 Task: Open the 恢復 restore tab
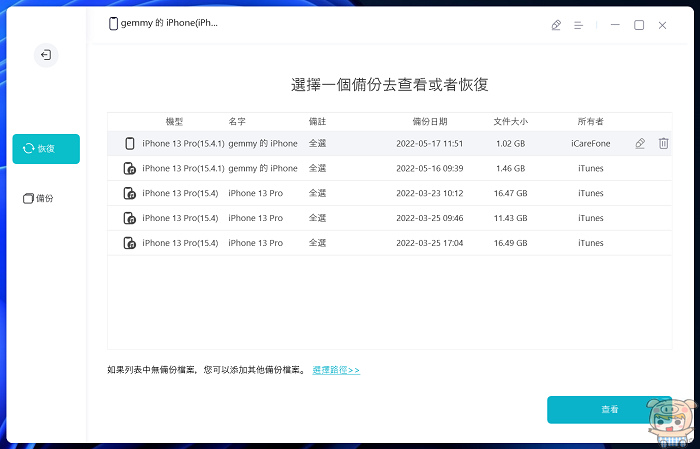click(x=46, y=149)
